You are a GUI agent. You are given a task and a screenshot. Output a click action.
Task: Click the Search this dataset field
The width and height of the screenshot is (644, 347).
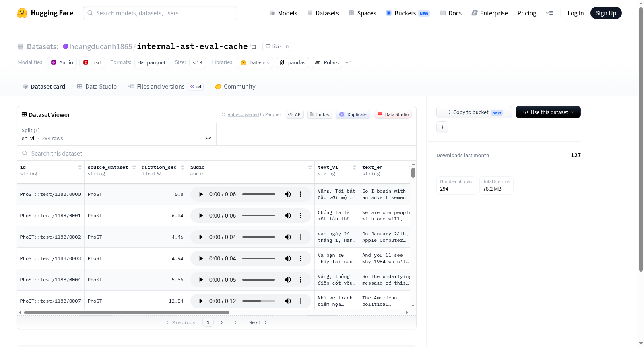click(x=217, y=154)
